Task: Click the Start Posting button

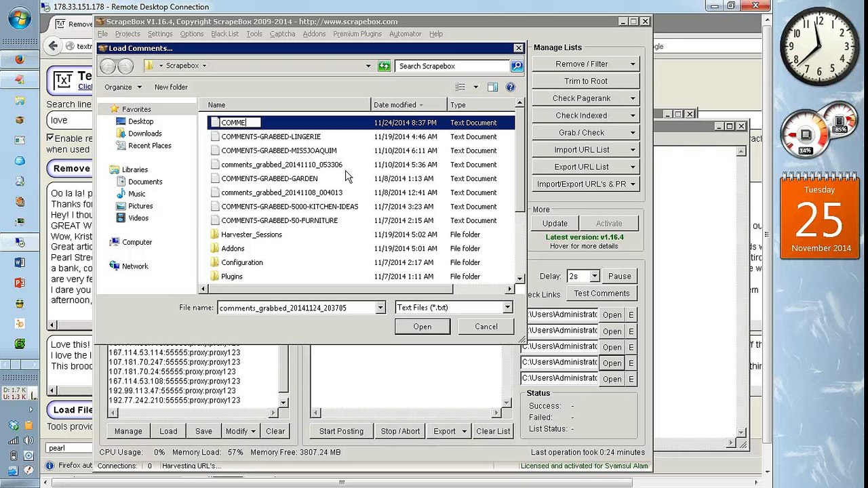Action: [341, 431]
